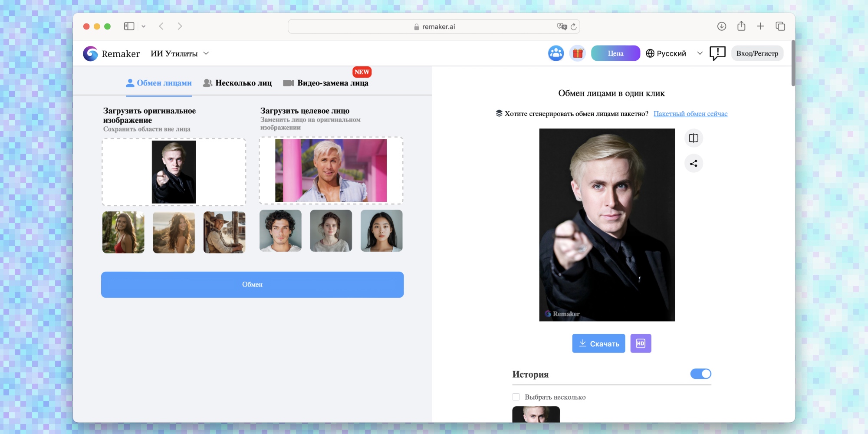868x434 pixels.
Task: Expand the sidebar options chevron
Action: pos(145,26)
